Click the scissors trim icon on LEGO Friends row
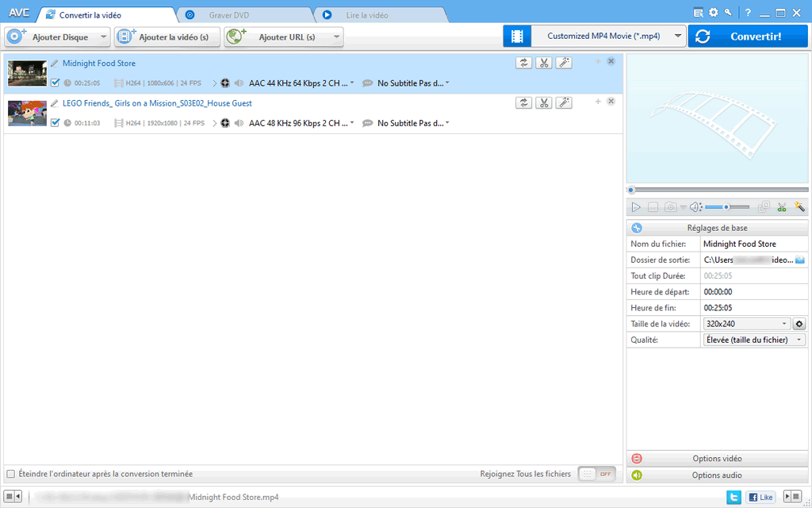The image size is (812, 508). [544, 102]
